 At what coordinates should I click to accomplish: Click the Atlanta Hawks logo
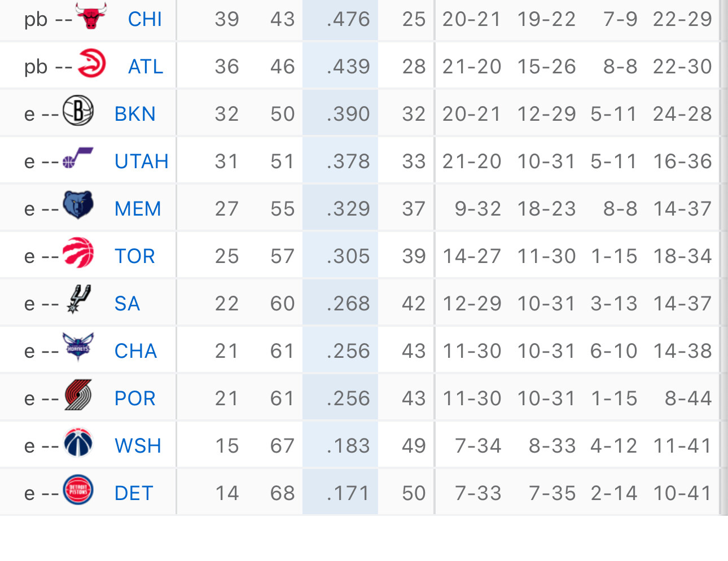[x=91, y=63]
